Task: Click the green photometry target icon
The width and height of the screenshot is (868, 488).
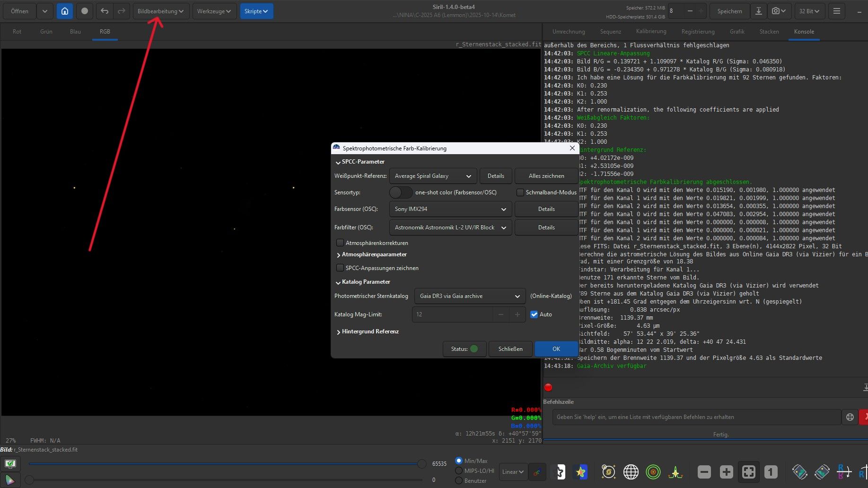Action: pyautogui.click(x=653, y=471)
